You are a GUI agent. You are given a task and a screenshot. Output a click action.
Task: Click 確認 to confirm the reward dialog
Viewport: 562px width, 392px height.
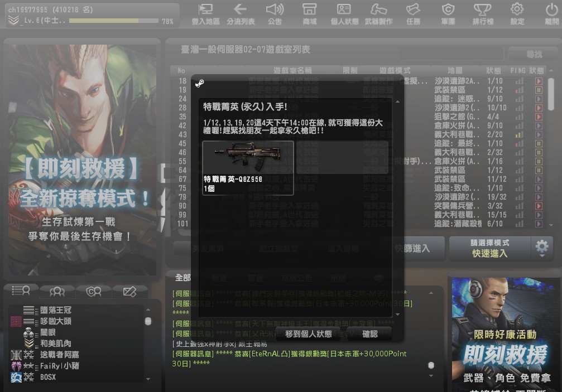pyautogui.click(x=369, y=334)
